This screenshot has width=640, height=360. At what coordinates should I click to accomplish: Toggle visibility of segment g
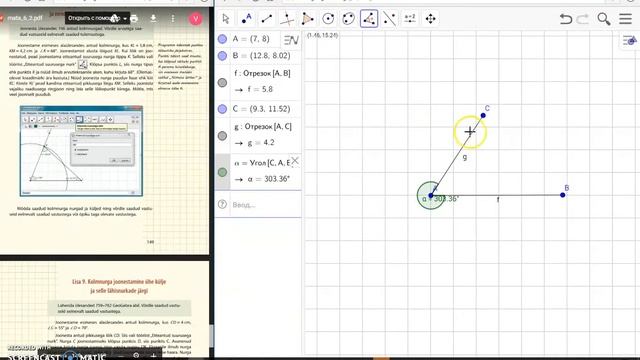(x=222, y=136)
